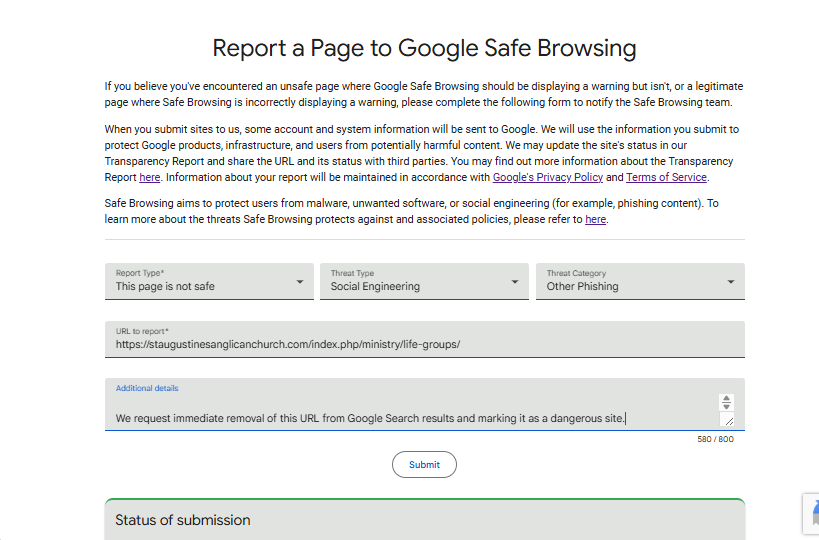
Task: Click the arrow icon in Report Type field
Action: [x=300, y=282]
